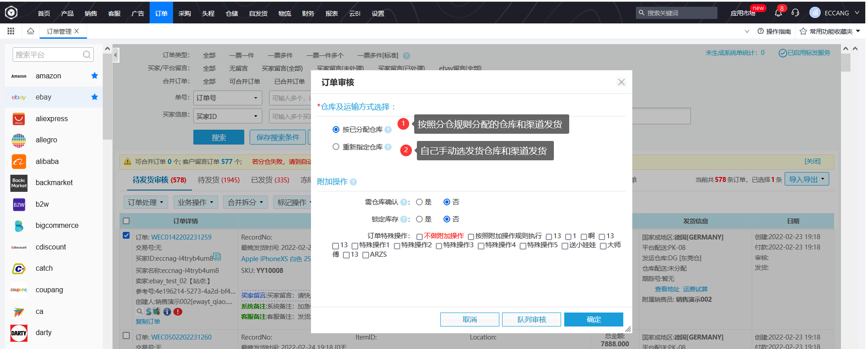This screenshot has height=349, width=868.
Task: Select 按已分配仓库 radio option
Action: (x=336, y=130)
